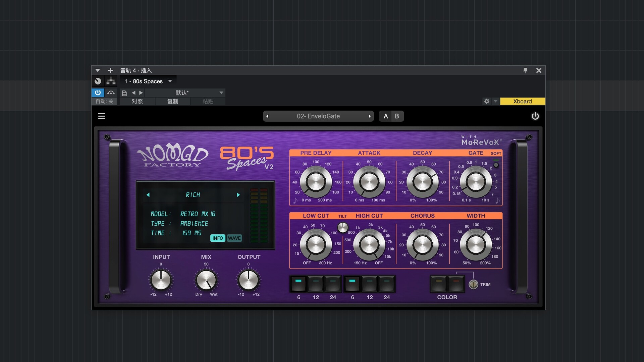Go to previous preset before 02- EnveloGate
The image size is (644, 362).
pyautogui.click(x=267, y=116)
